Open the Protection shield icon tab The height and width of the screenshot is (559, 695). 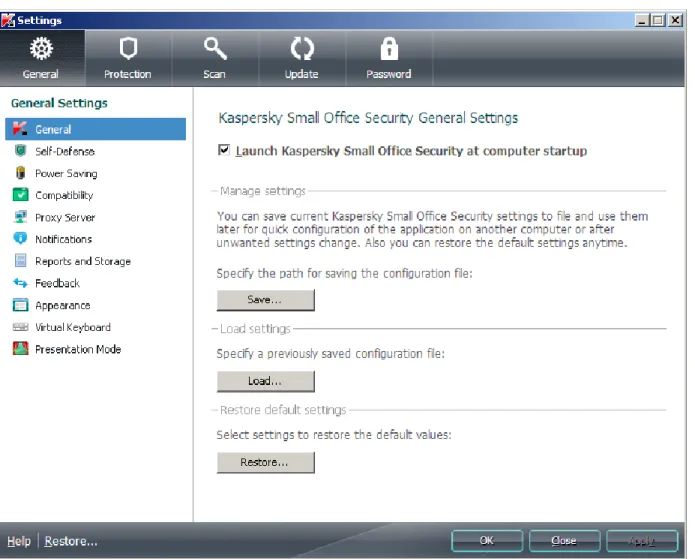click(x=128, y=58)
